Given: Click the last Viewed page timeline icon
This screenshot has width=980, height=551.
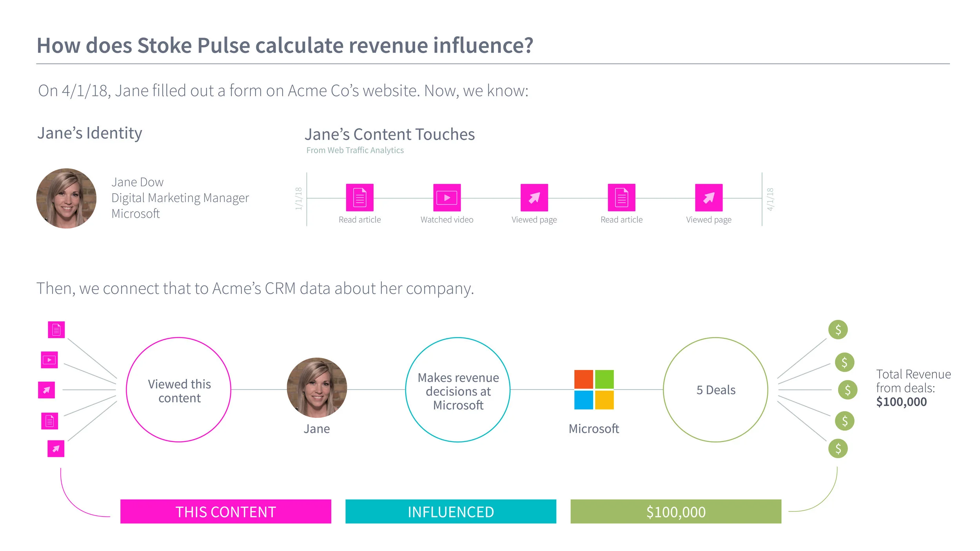Looking at the screenshot, I should tap(709, 198).
